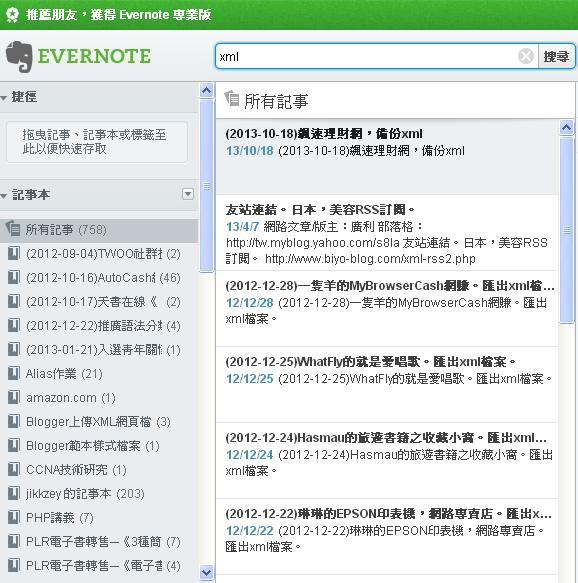This screenshot has height=583, width=578.
Task: Click the 12/12/25 date label
Action: [250, 379]
